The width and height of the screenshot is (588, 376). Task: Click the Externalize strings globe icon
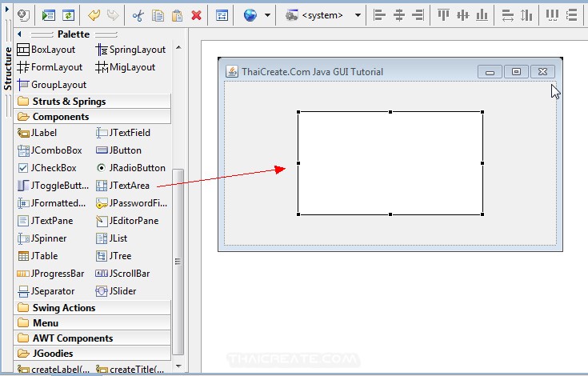click(x=250, y=15)
